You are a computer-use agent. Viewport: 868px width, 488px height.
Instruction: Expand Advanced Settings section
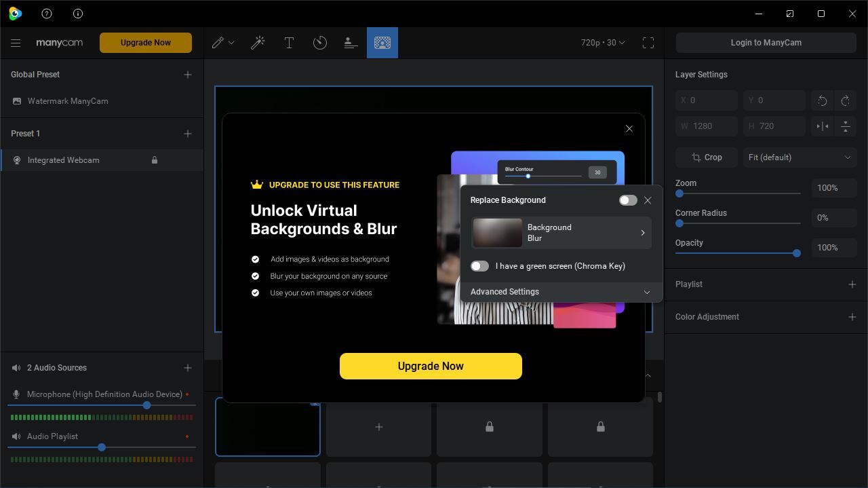click(561, 292)
